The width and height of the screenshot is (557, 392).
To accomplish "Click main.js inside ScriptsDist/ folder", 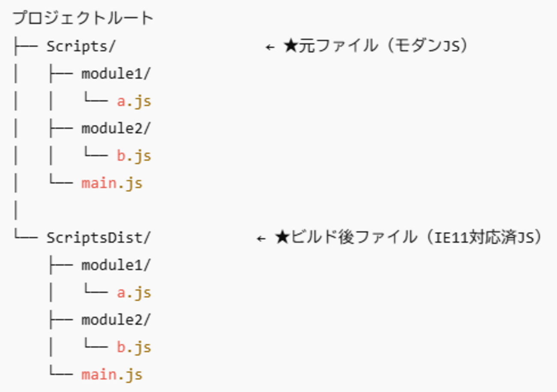I will click(112, 375).
